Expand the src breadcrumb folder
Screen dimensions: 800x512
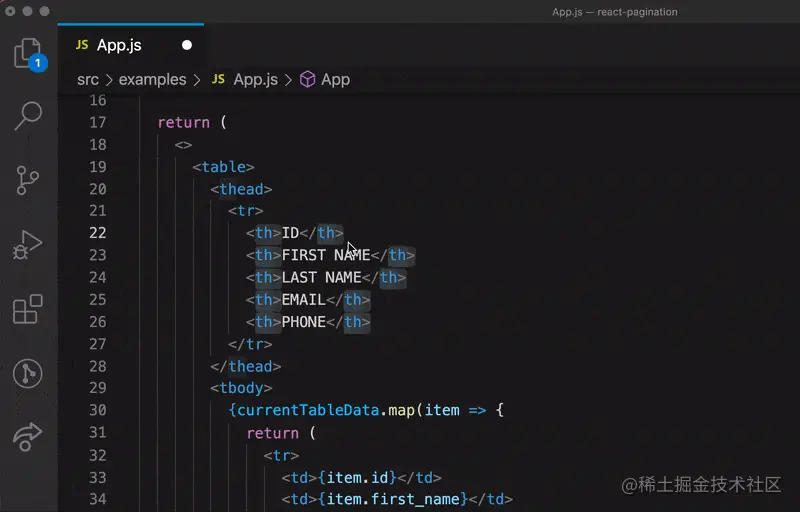(x=89, y=79)
